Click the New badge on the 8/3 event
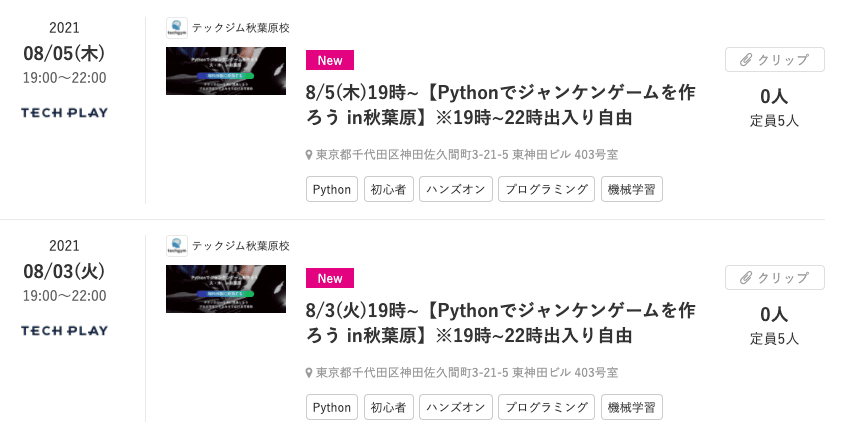 click(x=329, y=278)
